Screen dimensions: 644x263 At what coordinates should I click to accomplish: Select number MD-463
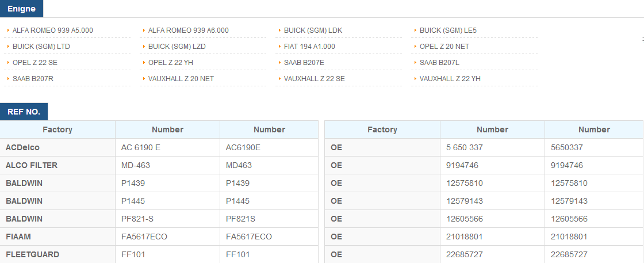(x=136, y=165)
